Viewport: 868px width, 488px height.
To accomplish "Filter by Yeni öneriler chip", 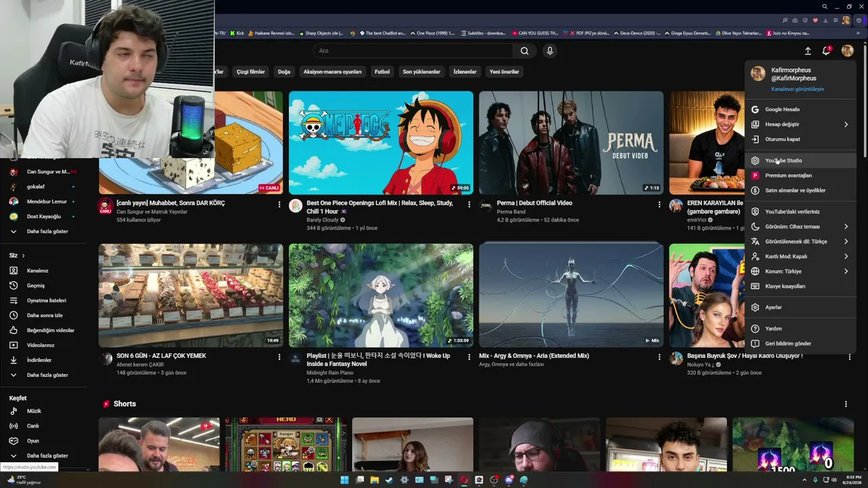I will pos(505,72).
